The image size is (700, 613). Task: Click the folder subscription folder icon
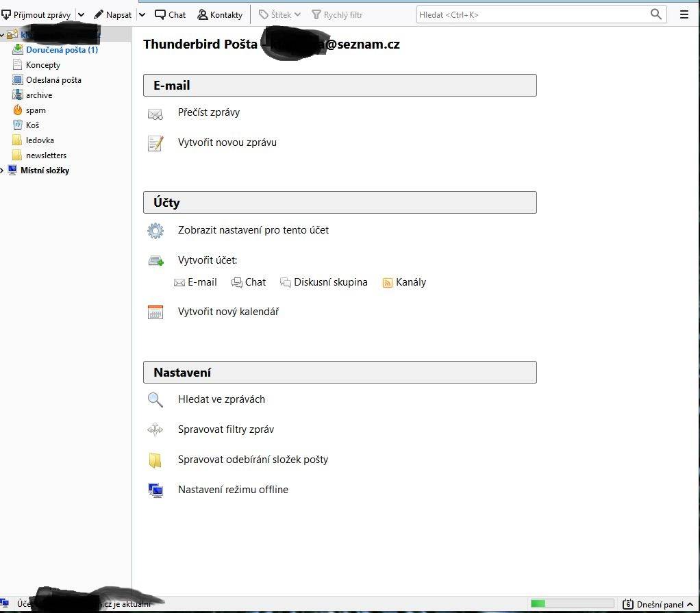coord(155,460)
